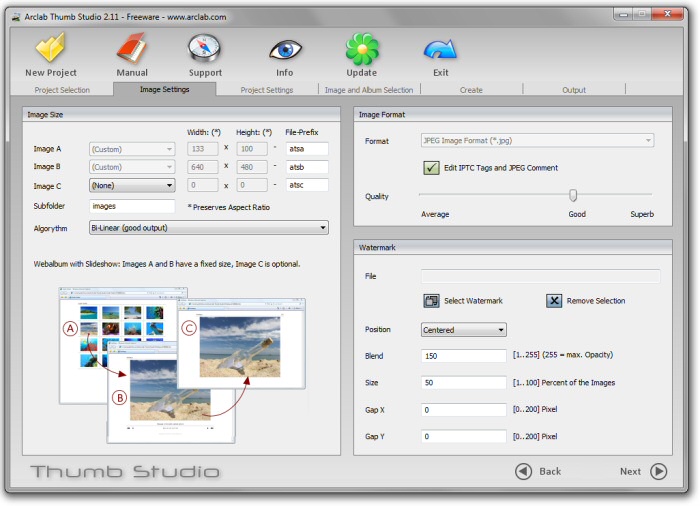Toggle Edit IPTC Tags and JPEG Comment checkbox
Viewport: 700px width, 506px height.
pyautogui.click(x=432, y=167)
